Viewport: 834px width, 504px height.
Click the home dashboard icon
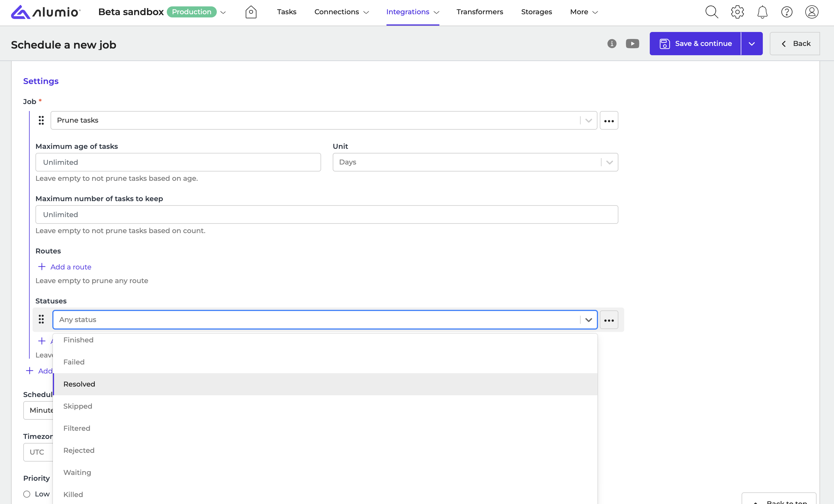point(251,12)
